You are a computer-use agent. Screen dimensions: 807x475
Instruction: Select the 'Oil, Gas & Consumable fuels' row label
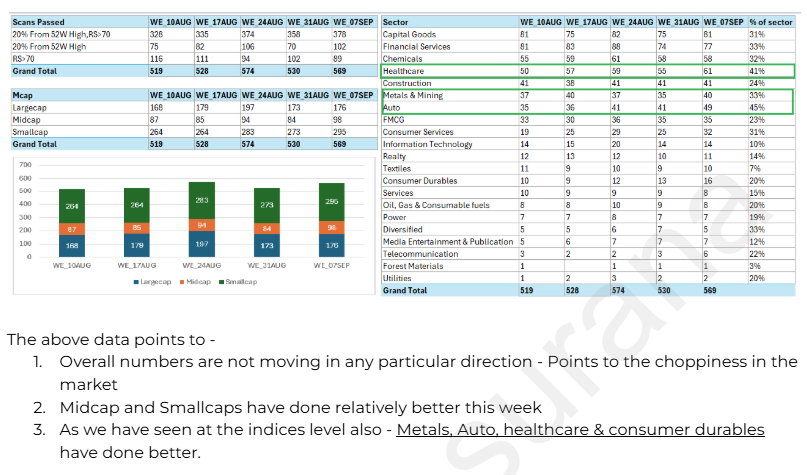[436, 205]
